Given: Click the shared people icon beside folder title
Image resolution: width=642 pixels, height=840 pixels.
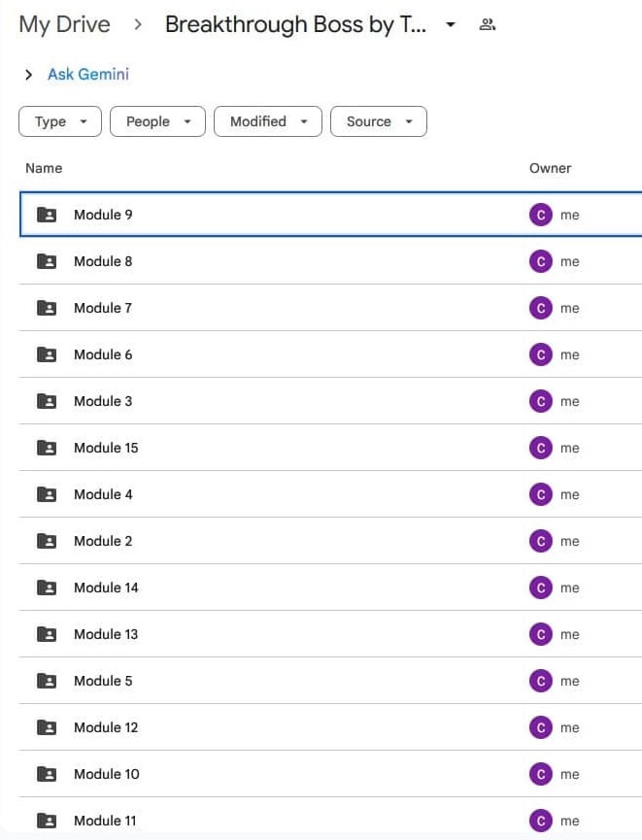Looking at the screenshot, I should tap(488, 25).
